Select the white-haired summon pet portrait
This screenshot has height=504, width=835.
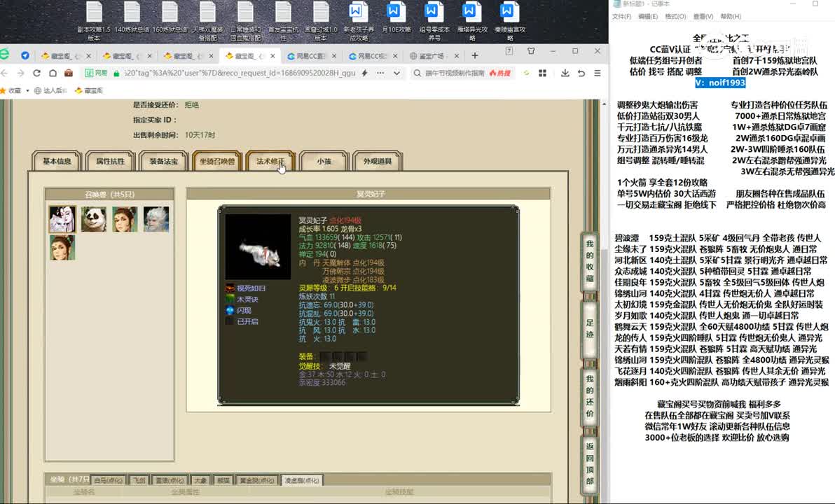[x=156, y=219]
